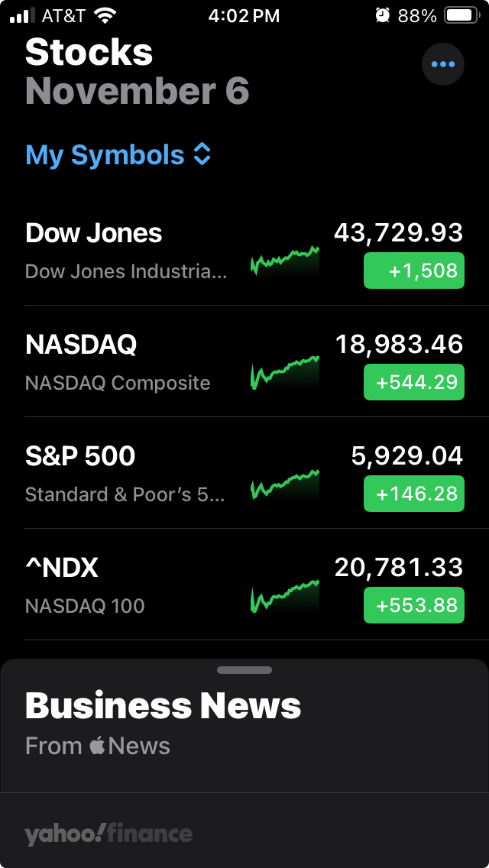Open the Yahoo Finance link
Viewport: 489px width, 868px height.
click(x=108, y=834)
